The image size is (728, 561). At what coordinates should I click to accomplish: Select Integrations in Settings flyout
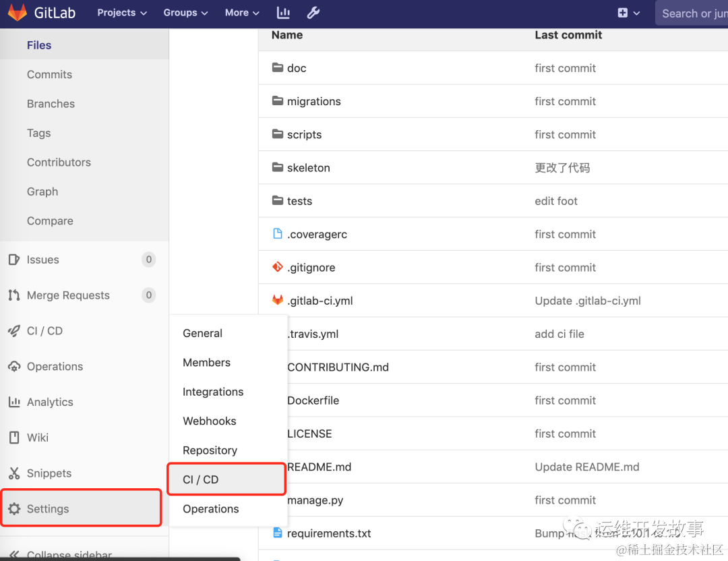tap(212, 392)
